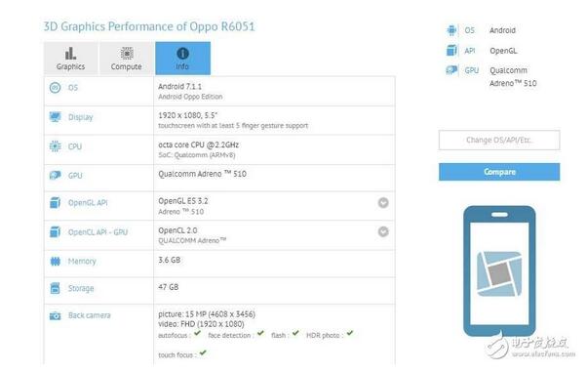The width and height of the screenshot is (588, 372).
Task: Click the phone device thumbnail
Action: click(499, 271)
